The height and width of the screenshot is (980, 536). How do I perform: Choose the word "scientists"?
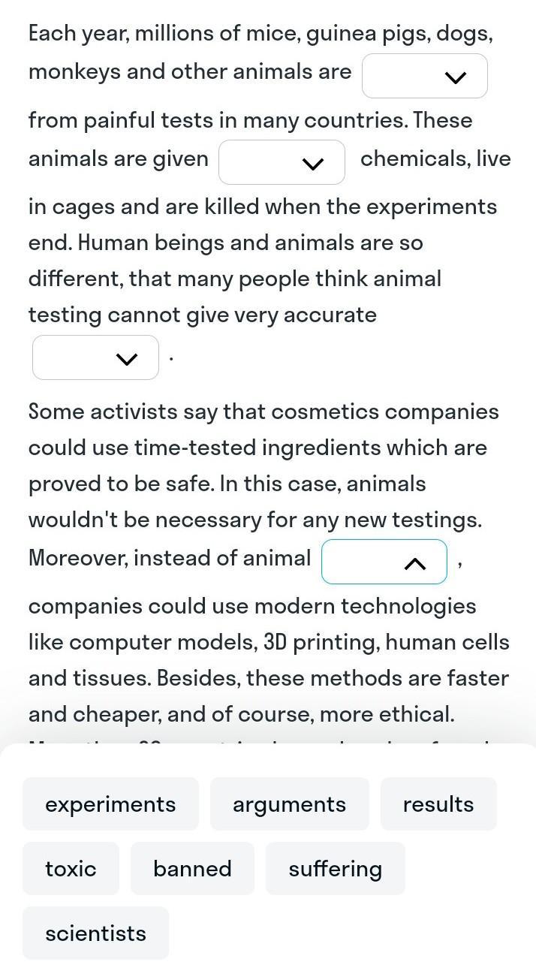pyautogui.click(x=95, y=933)
